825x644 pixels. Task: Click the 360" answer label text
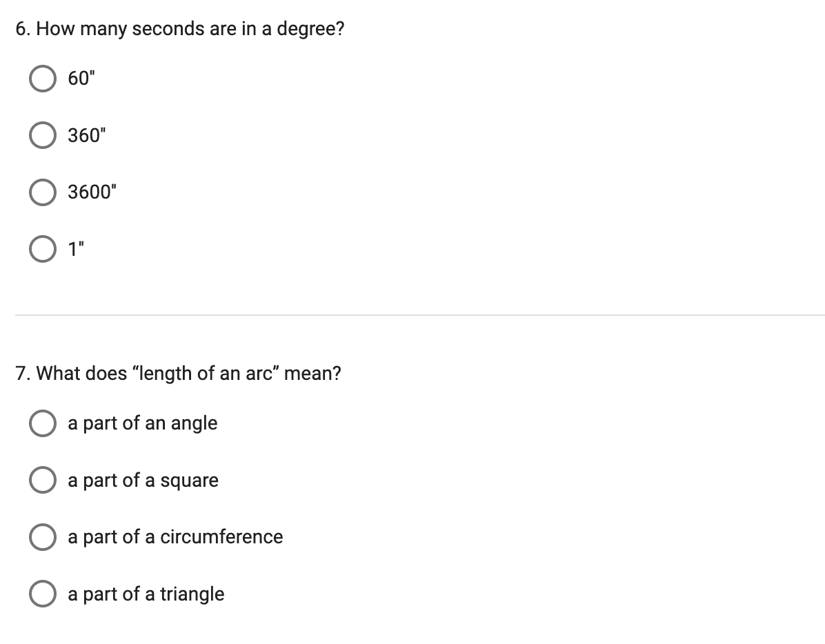[86, 135]
